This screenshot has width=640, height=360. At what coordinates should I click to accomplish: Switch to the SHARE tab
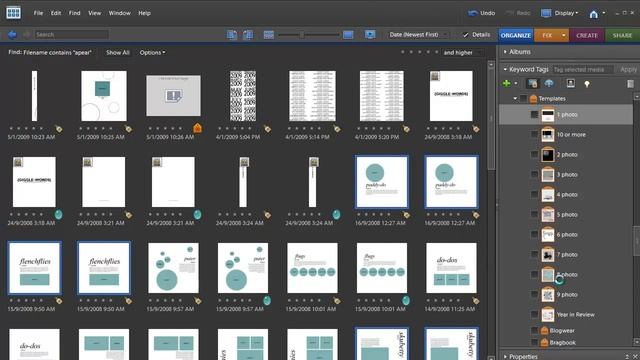[622, 35]
